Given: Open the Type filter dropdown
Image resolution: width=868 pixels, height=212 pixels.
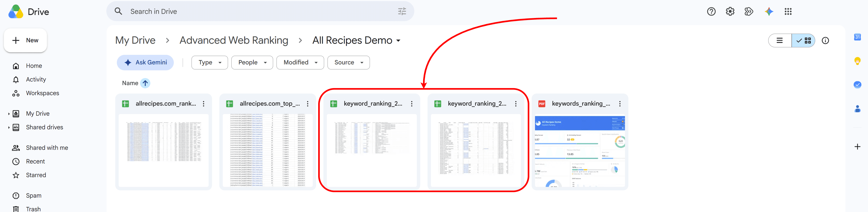Looking at the screenshot, I should pos(210,63).
